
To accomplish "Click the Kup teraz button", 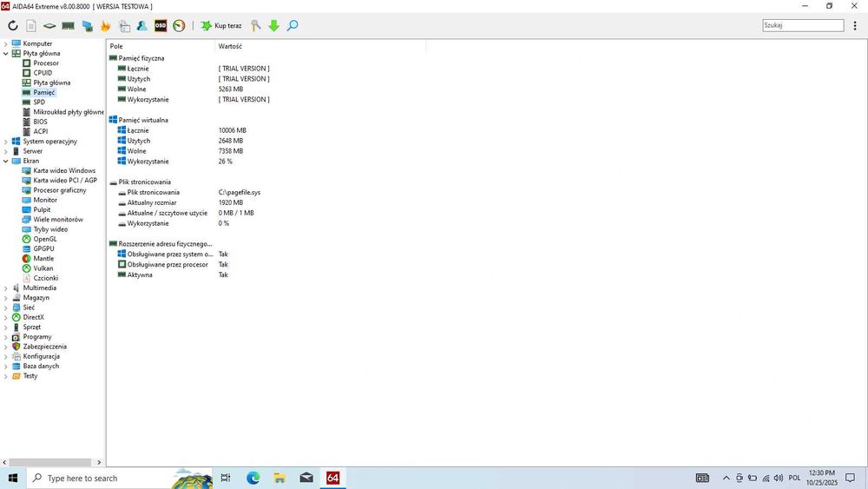I will point(220,25).
